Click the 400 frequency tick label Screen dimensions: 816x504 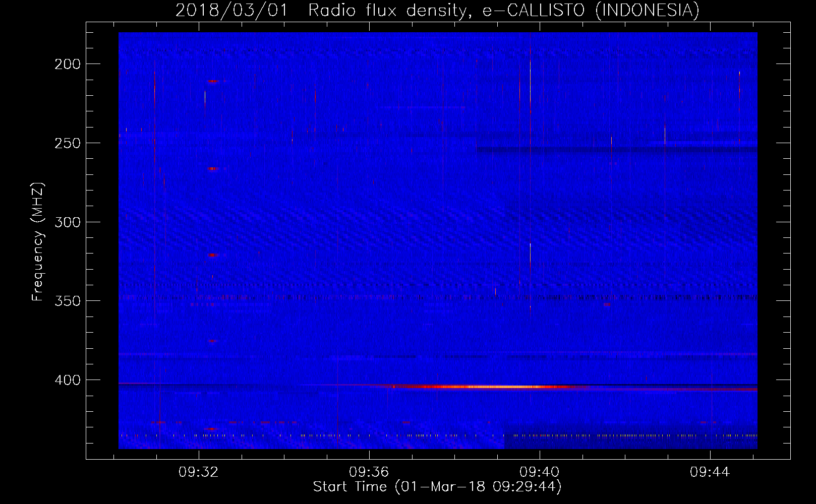click(68, 380)
